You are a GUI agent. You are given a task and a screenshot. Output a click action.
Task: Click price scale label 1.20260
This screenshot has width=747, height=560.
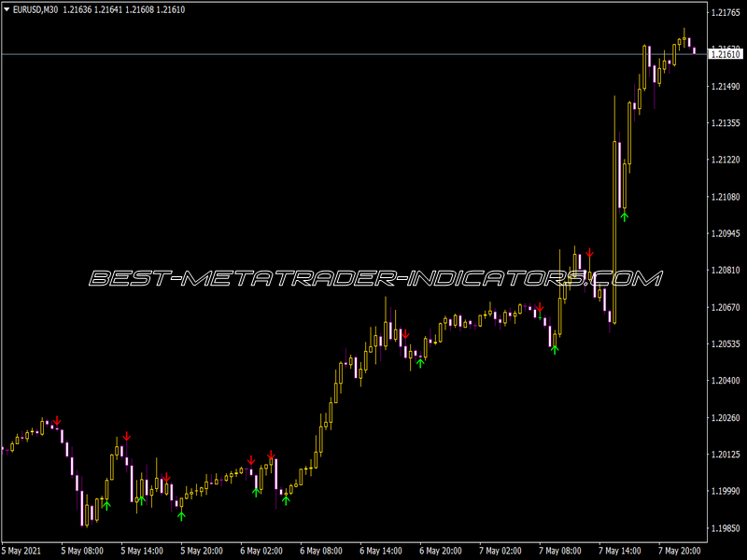(x=726, y=417)
